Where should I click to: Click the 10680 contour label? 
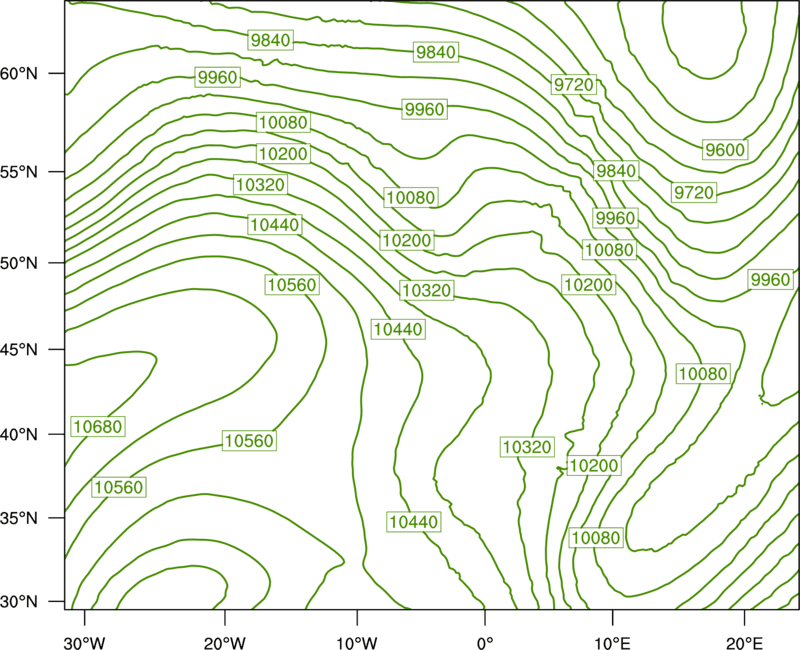tap(98, 427)
